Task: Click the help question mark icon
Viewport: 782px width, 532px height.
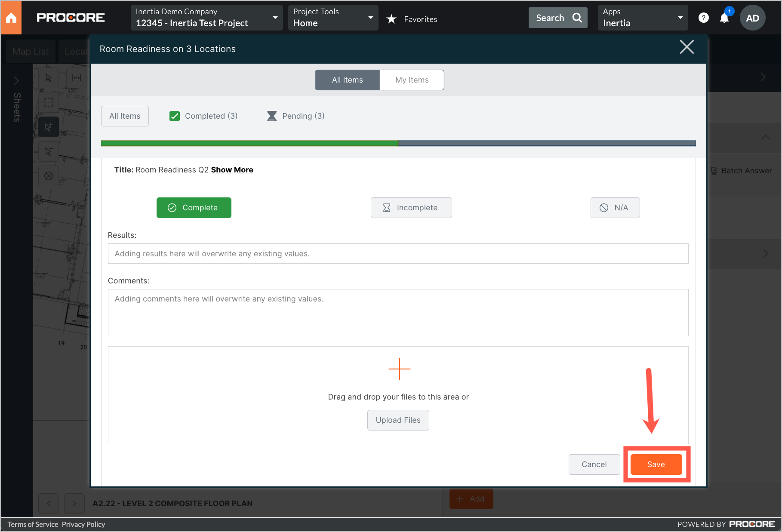Action: click(x=704, y=18)
